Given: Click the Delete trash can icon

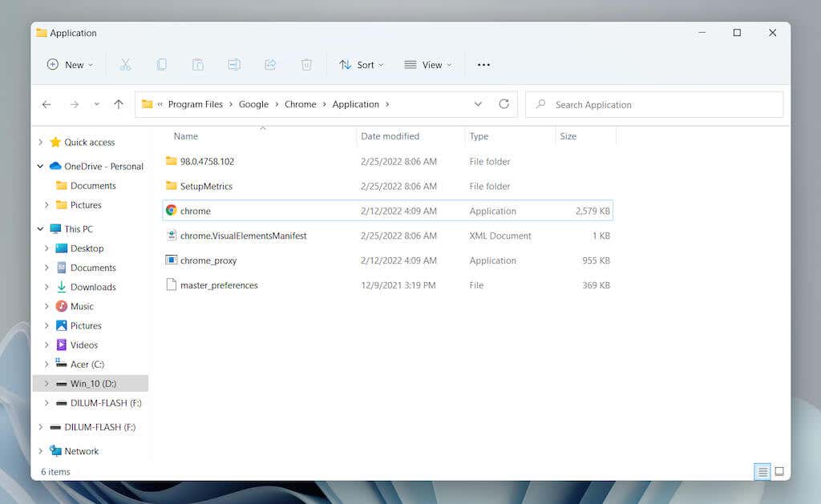Looking at the screenshot, I should 306,65.
